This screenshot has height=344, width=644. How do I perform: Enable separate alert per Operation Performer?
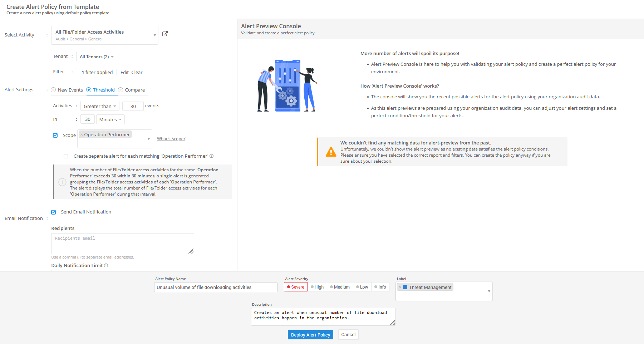pos(66,156)
